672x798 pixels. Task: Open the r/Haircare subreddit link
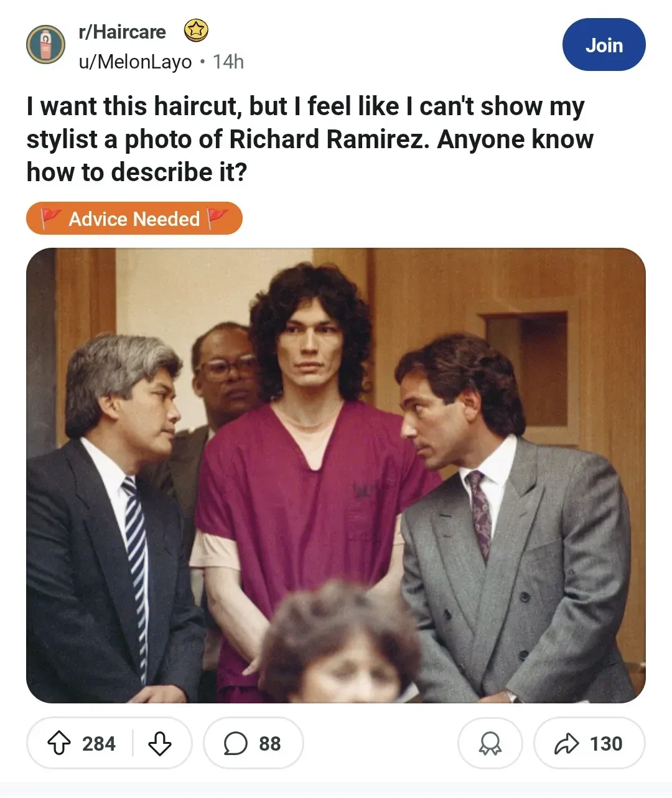[x=122, y=32]
